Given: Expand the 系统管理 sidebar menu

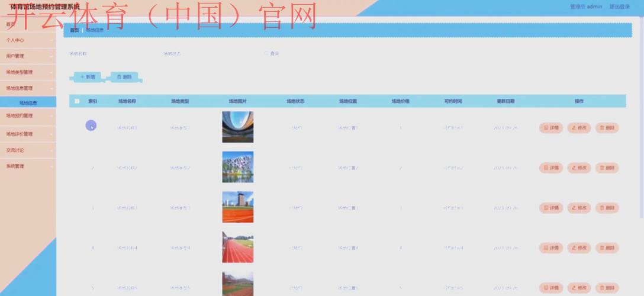Looking at the screenshot, I should (28, 166).
